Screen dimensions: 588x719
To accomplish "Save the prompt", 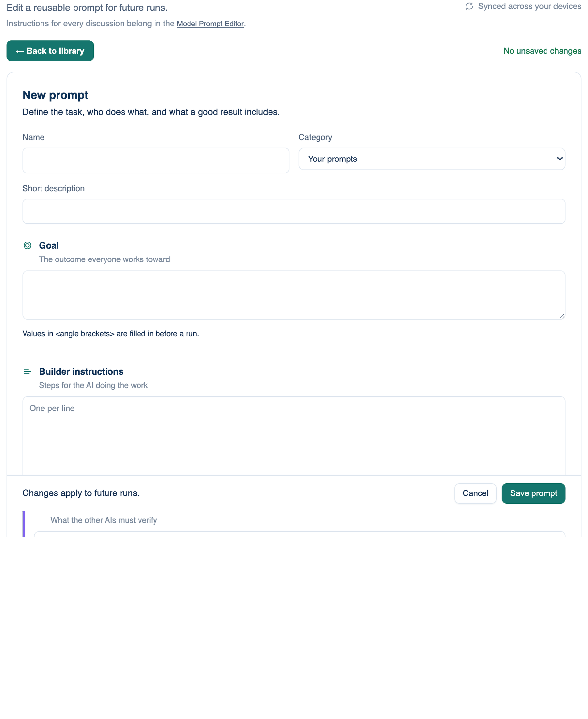I will tap(533, 493).
